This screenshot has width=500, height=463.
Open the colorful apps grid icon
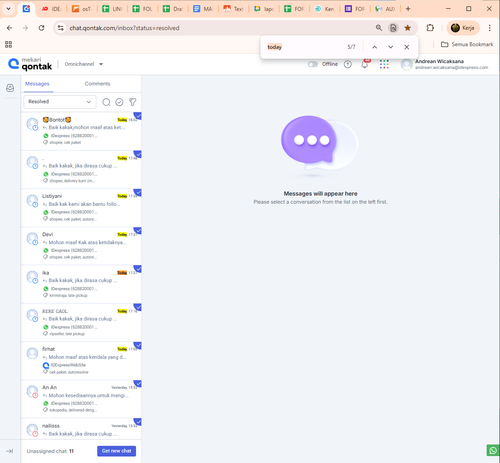click(384, 64)
